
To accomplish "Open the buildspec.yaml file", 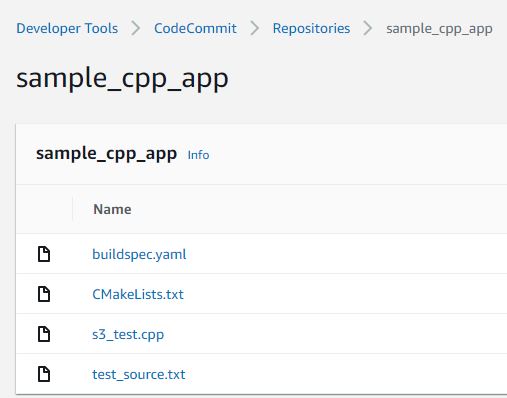I will click(139, 255).
